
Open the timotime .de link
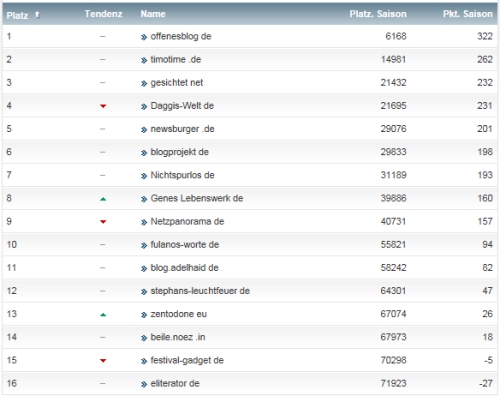coord(176,59)
